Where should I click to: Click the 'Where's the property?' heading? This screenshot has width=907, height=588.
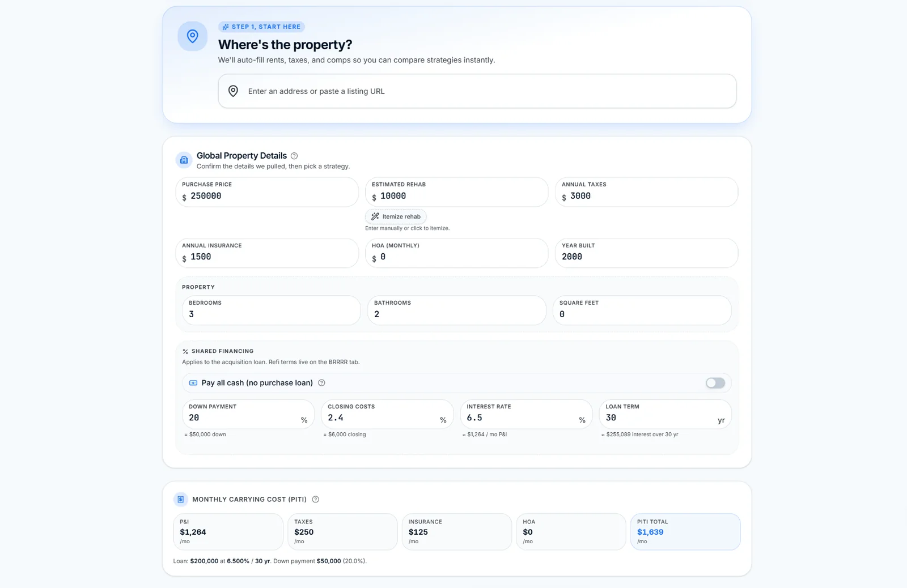pyautogui.click(x=285, y=44)
